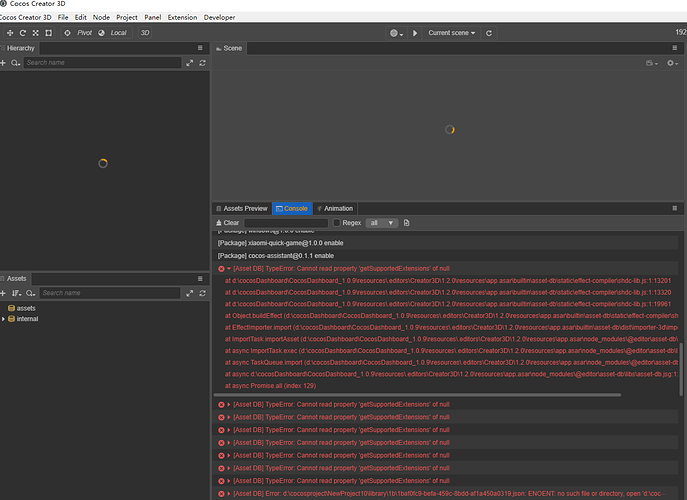687x500 pixels.
Task: Add a node with Hierarchy plus icon
Action: point(3,63)
